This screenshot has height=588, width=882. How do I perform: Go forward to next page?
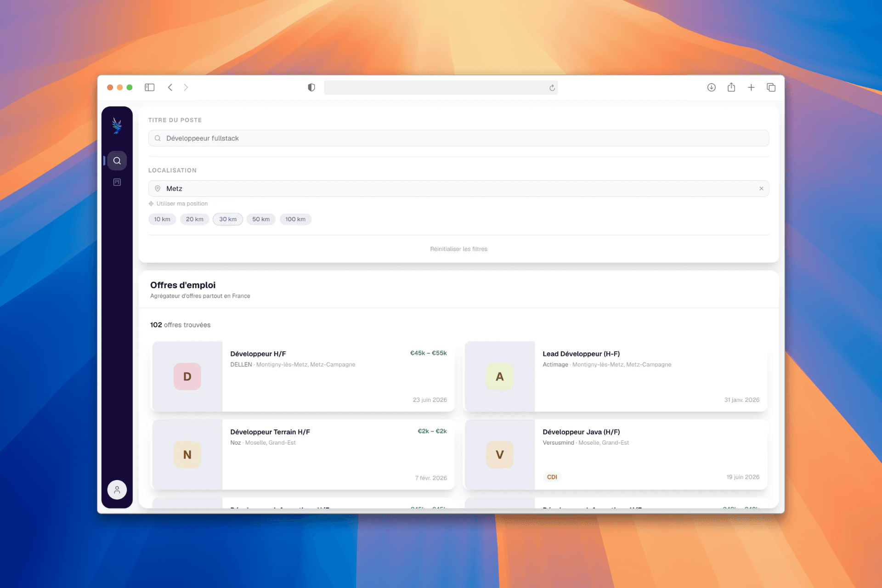tap(186, 87)
